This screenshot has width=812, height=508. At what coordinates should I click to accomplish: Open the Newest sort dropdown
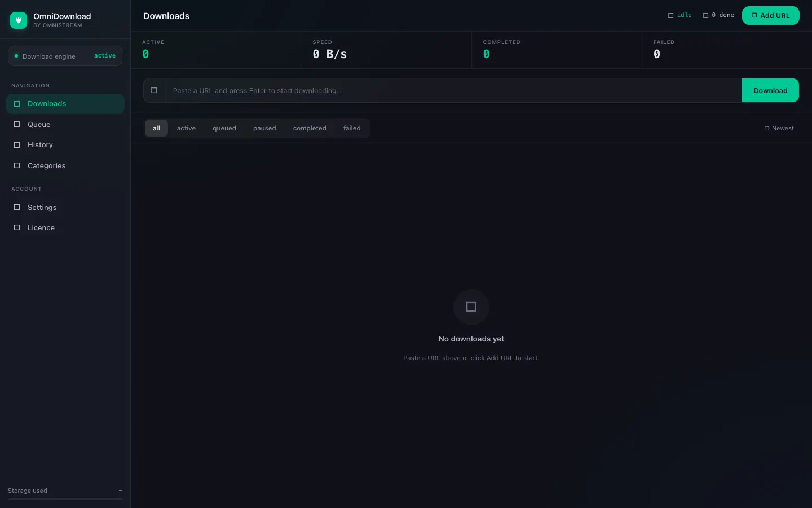click(x=779, y=128)
